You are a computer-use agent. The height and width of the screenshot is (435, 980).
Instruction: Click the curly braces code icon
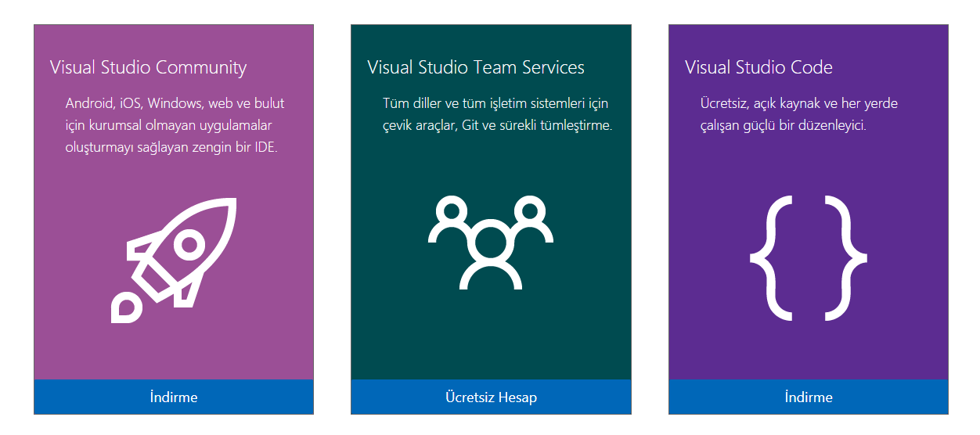click(x=809, y=258)
